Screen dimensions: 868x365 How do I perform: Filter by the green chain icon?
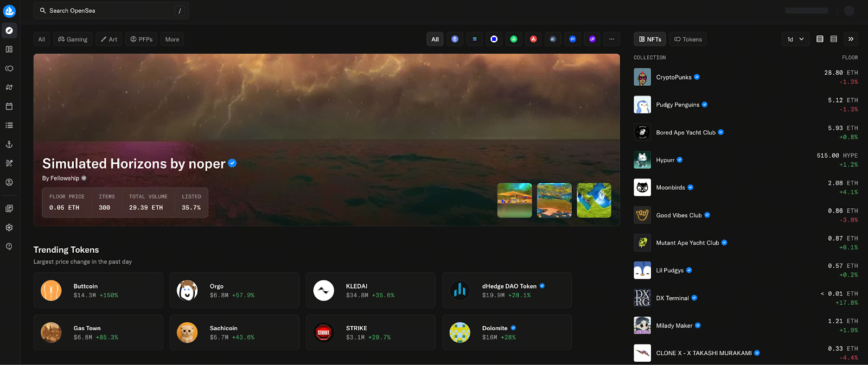pos(514,39)
